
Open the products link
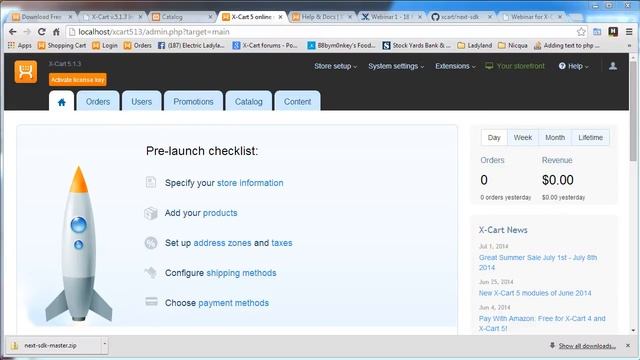220,213
